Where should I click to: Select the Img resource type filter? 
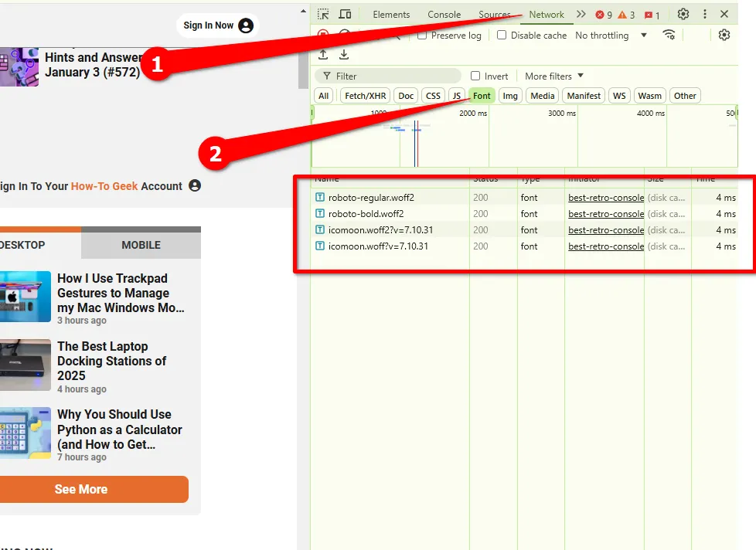tap(509, 96)
